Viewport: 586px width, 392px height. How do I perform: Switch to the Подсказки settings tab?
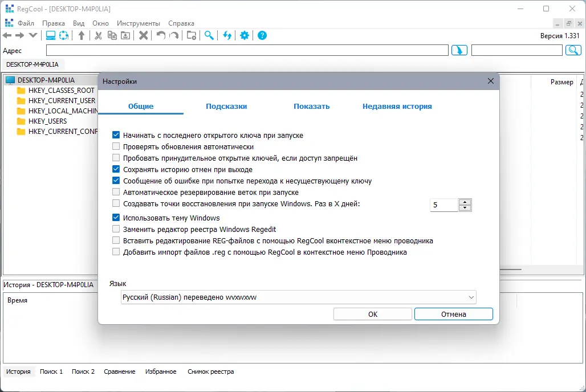pyautogui.click(x=226, y=106)
